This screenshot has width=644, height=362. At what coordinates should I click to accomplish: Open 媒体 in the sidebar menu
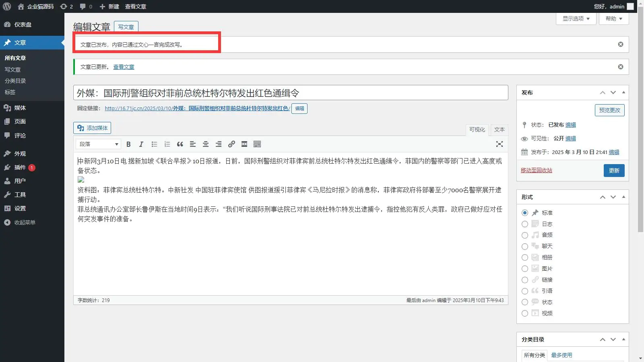pos(20,108)
